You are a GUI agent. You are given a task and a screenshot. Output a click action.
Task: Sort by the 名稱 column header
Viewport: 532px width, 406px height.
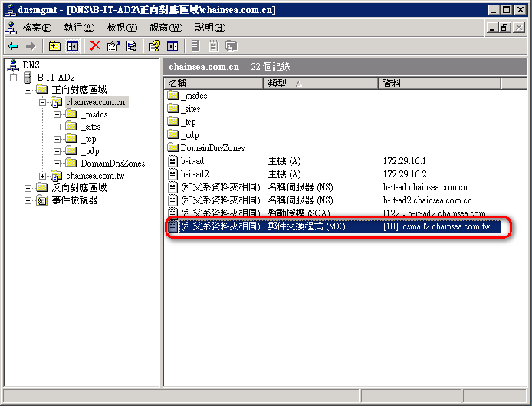tap(214, 83)
